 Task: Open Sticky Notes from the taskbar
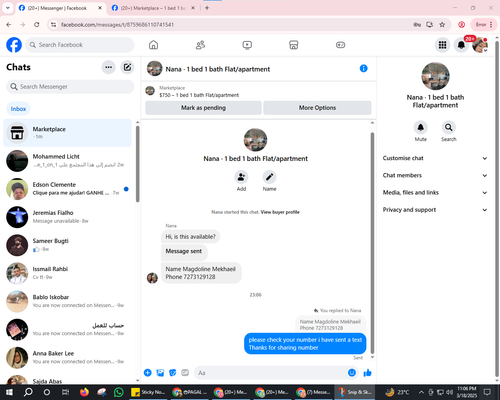(148, 392)
